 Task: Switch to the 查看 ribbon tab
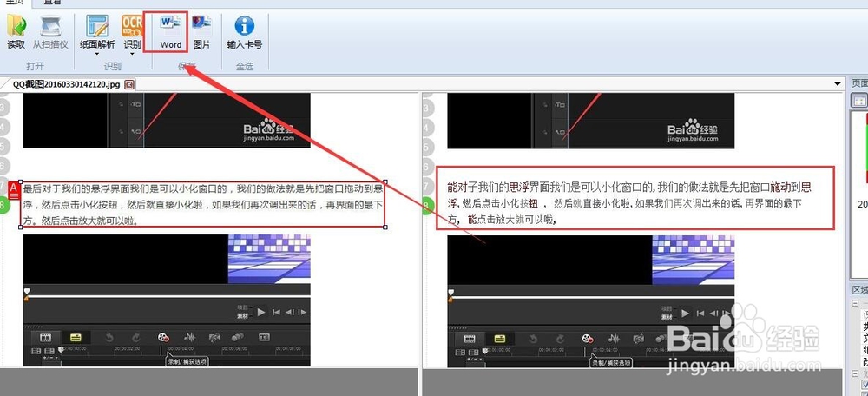pyautogui.click(x=52, y=3)
